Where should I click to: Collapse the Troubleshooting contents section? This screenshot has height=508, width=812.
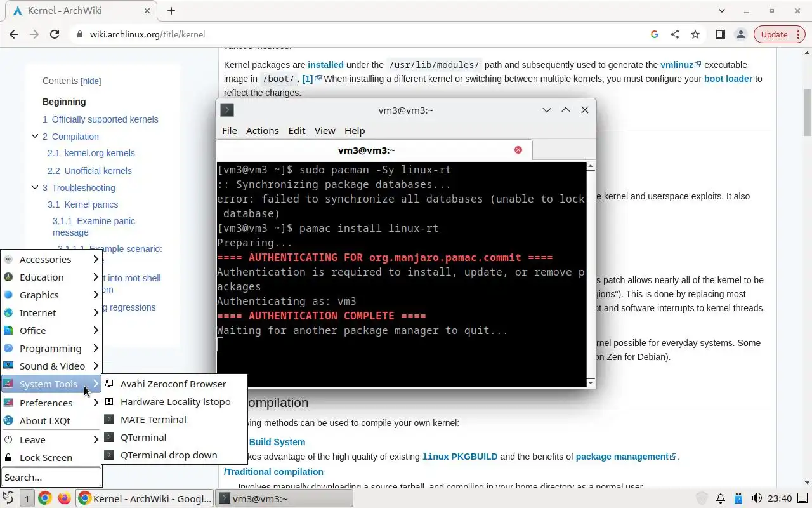(35, 187)
